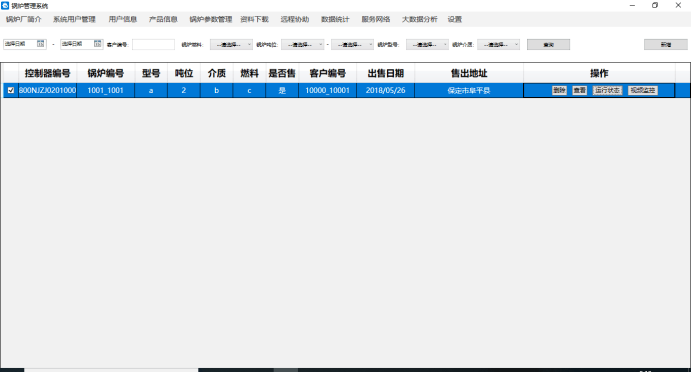Screen dimensions: 692x373
Task: Click 删除 delete button in the row
Action: 559,90
